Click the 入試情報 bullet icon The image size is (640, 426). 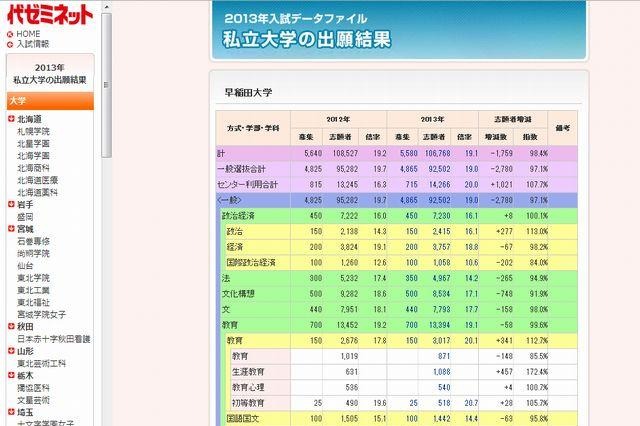click(10, 44)
